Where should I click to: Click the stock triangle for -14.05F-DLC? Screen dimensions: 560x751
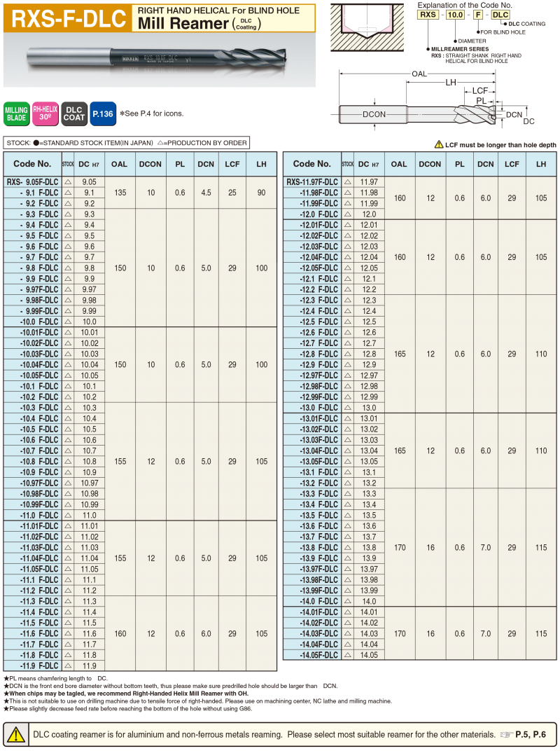point(348,655)
